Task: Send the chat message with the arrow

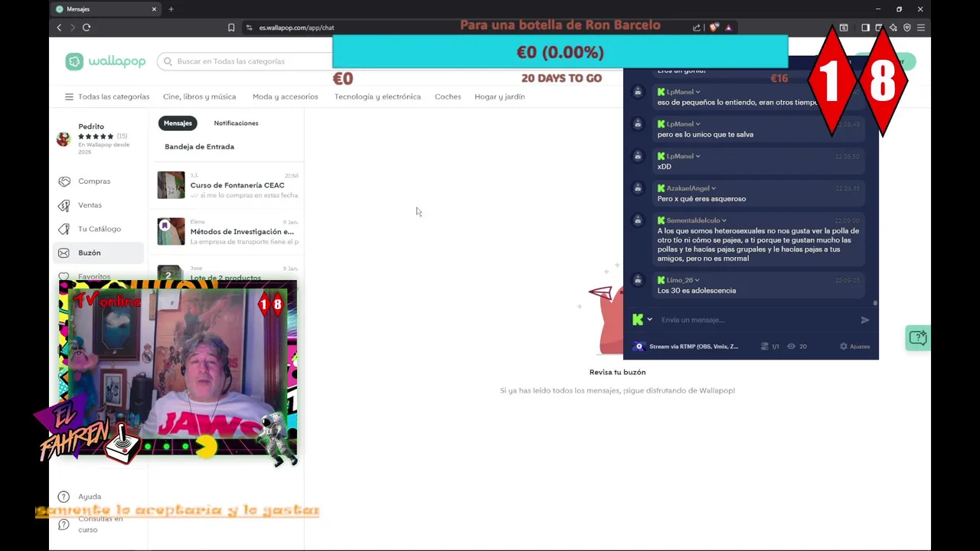Action: point(865,320)
